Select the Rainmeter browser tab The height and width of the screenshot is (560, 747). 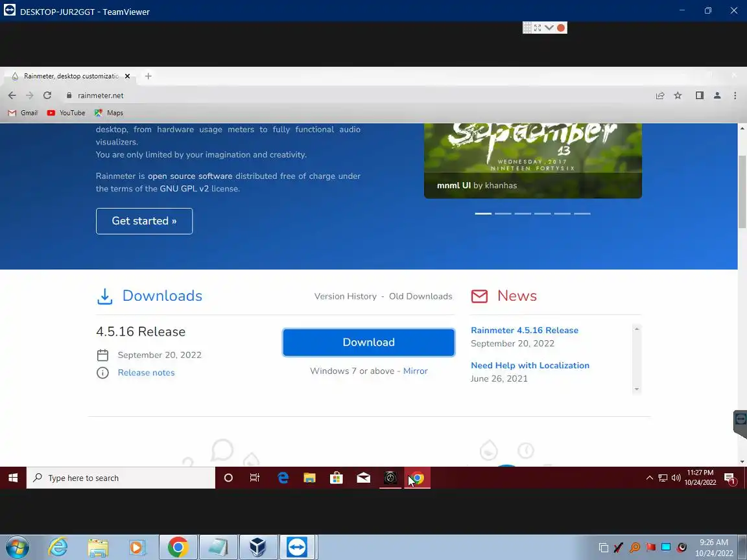tap(69, 76)
